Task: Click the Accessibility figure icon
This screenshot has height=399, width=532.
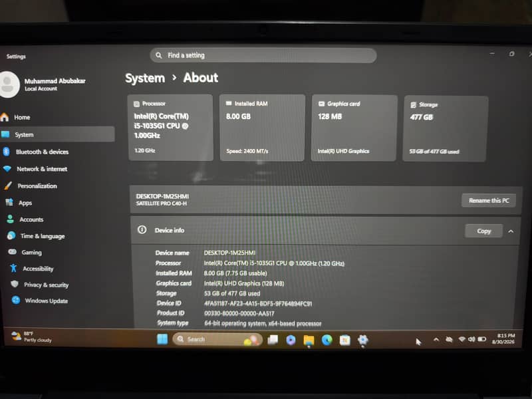Action: pos(13,268)
